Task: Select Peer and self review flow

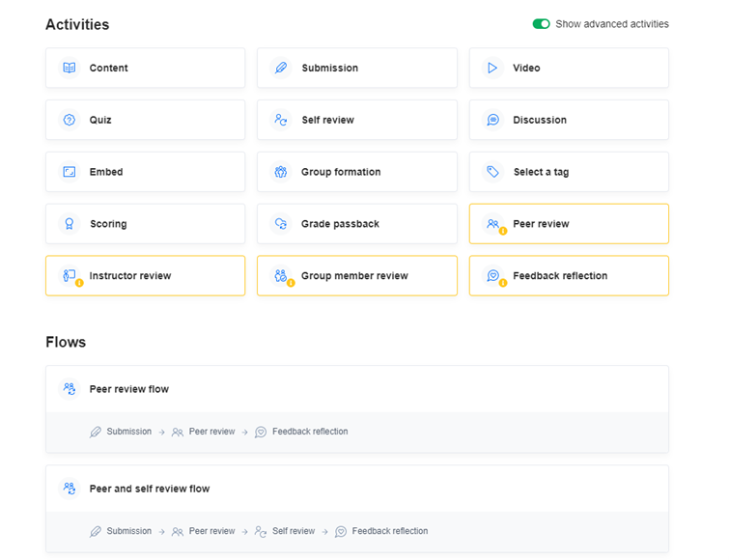Action: click(x=357, y=509)
